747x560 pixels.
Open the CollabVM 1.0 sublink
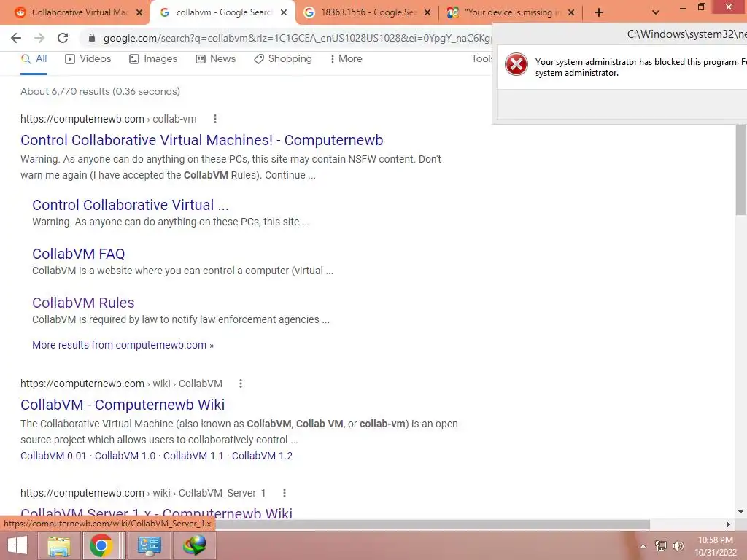(x=125, y=456)
